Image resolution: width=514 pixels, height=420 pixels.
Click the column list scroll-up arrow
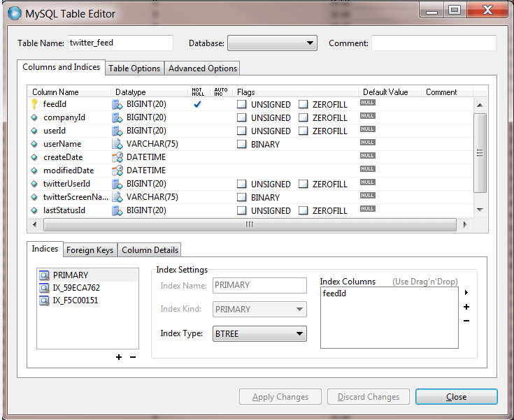(x=480, y=105)
